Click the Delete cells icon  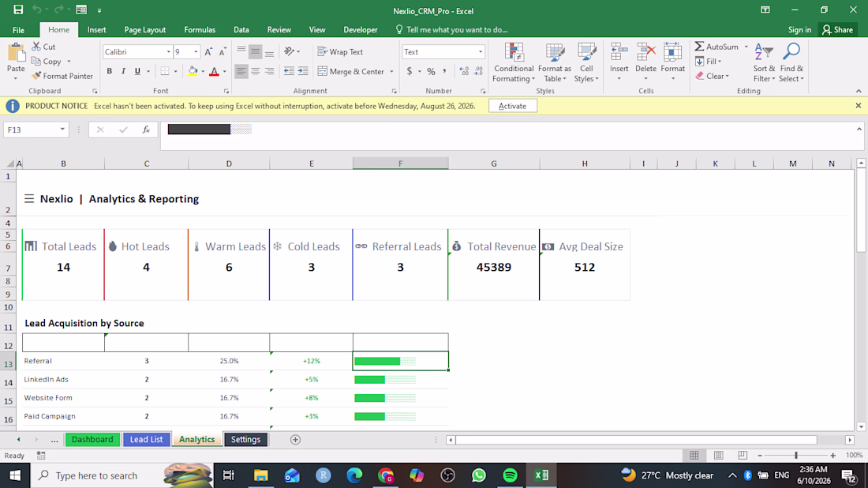[645, 54]
